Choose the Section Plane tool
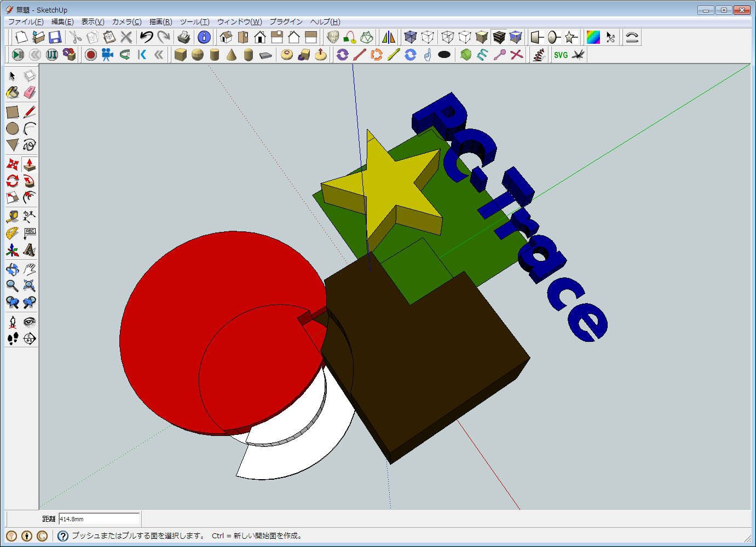 point(30,339)
